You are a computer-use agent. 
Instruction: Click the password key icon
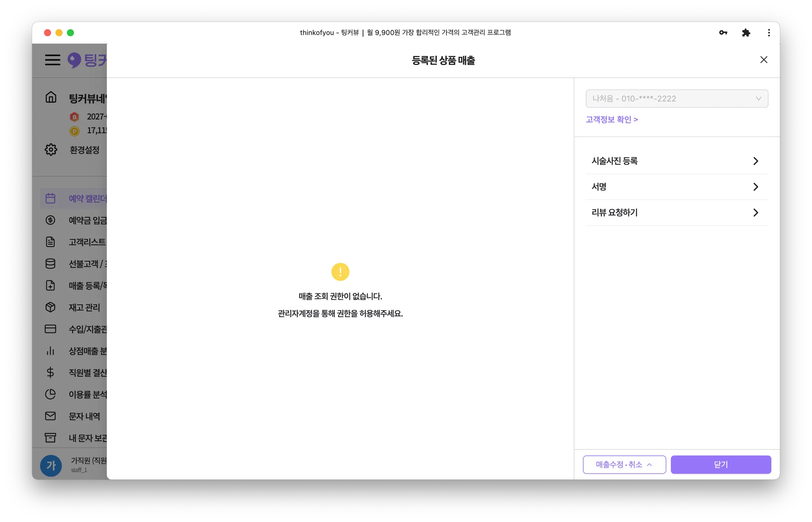723,33
